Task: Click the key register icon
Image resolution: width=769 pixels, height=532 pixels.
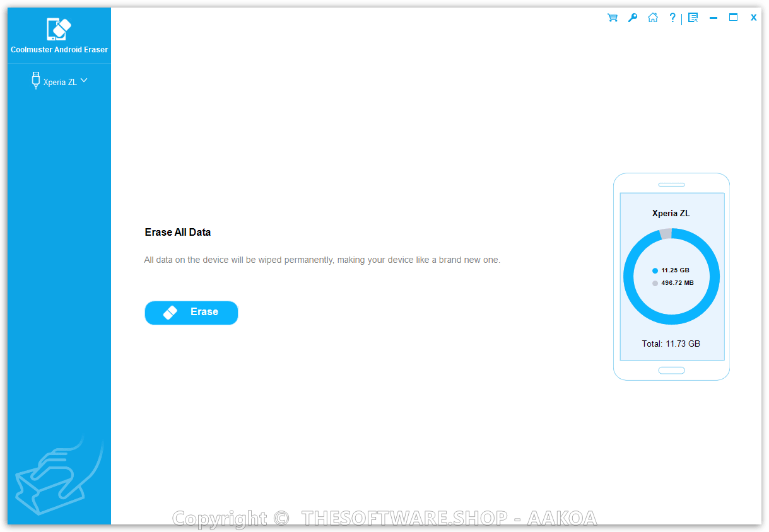Action: point(632,18)
